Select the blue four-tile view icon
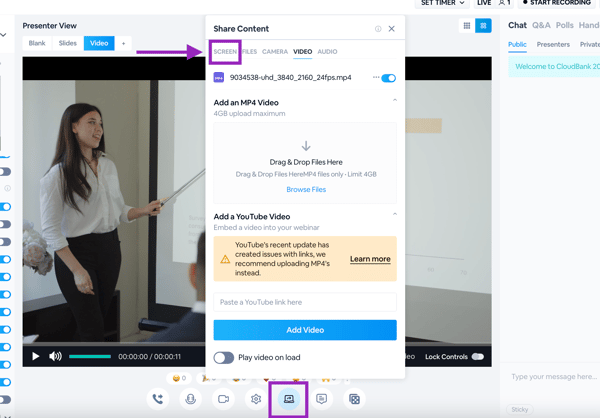The width and height of the screenshot is (600, 418). 483,26
